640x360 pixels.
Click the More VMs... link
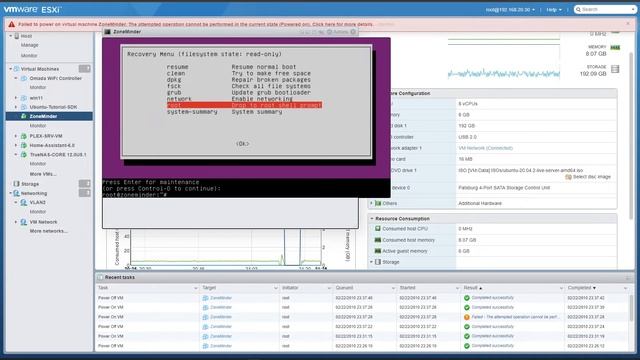(43, 174)
